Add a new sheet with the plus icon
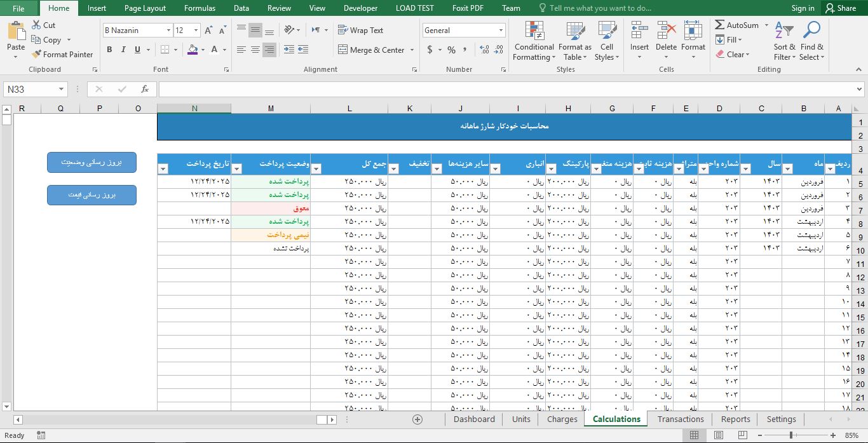The height and width of the screenshot is (443, 868). coord(417,419)
